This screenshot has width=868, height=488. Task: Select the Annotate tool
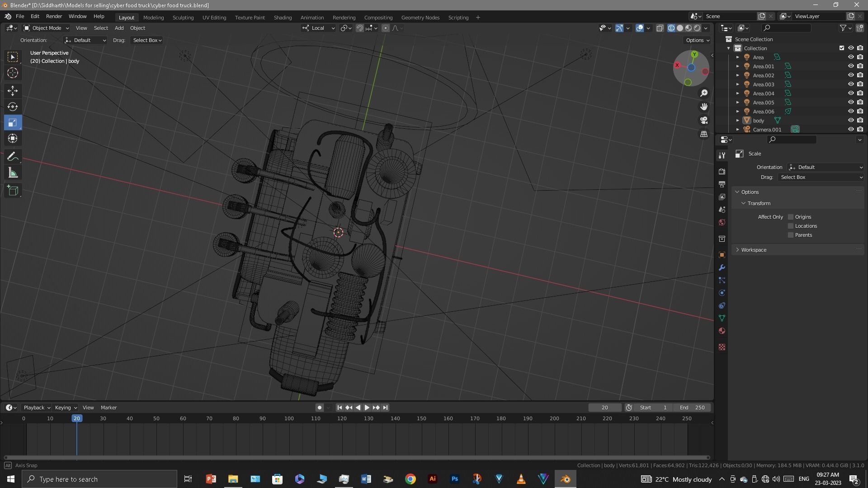click(13, 157)
